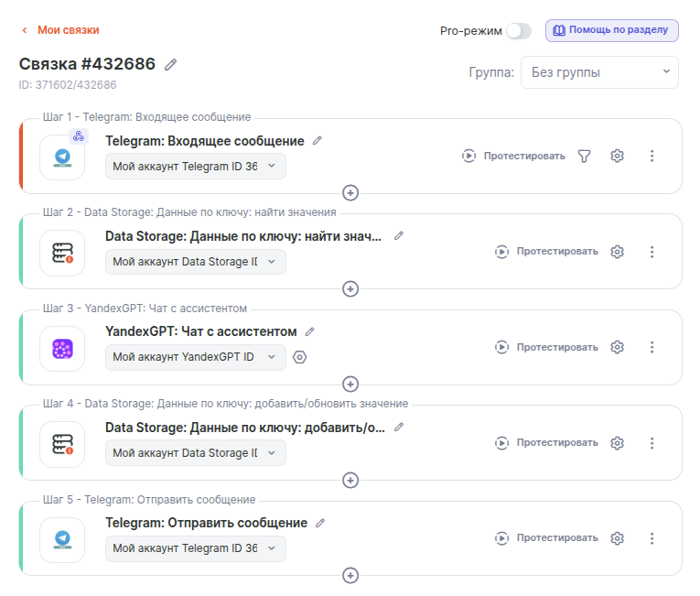Enable the Pro-режим switch
Viewport: 700px width, 596px height.
click(518, 31)
